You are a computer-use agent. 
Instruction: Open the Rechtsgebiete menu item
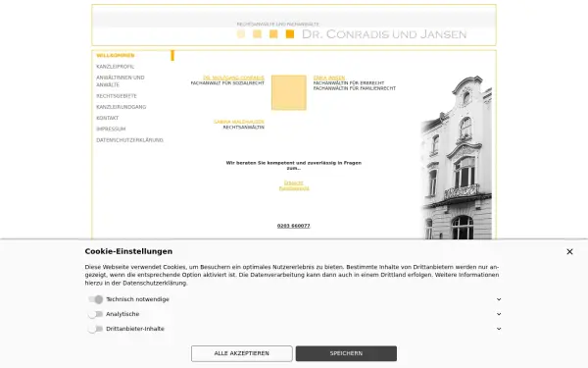[117, 96]
